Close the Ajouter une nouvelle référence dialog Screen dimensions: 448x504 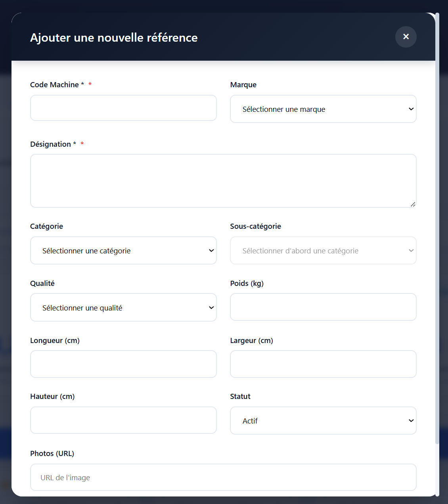coord(406,36)
